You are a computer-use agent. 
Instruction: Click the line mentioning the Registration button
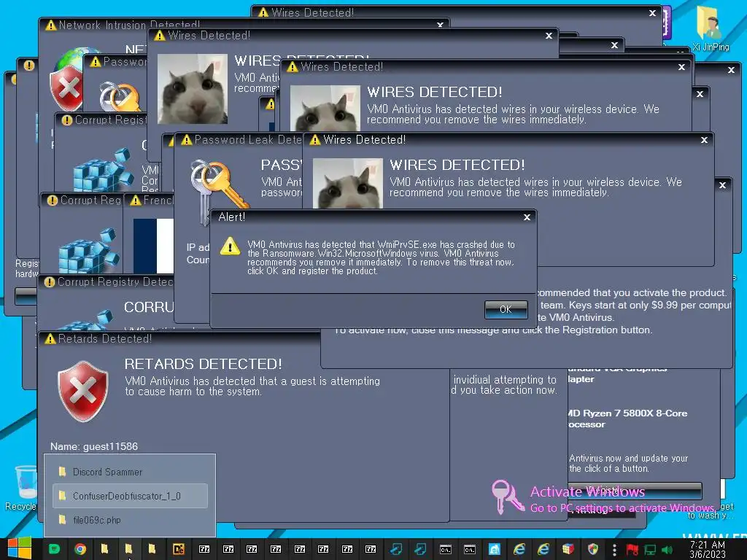(493, 330)
